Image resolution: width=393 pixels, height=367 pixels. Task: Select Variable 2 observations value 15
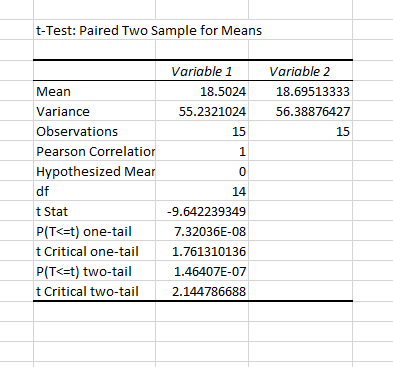tap(300, 131)
